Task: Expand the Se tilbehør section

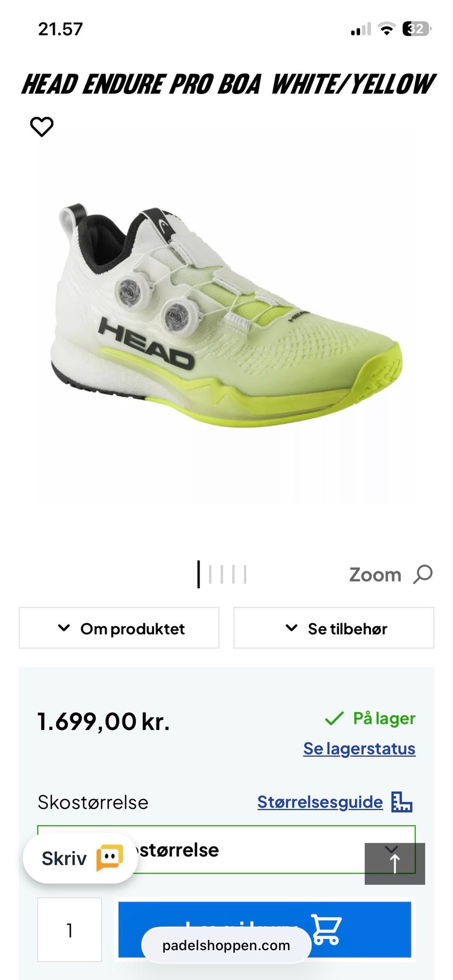Action: (334, 628)
